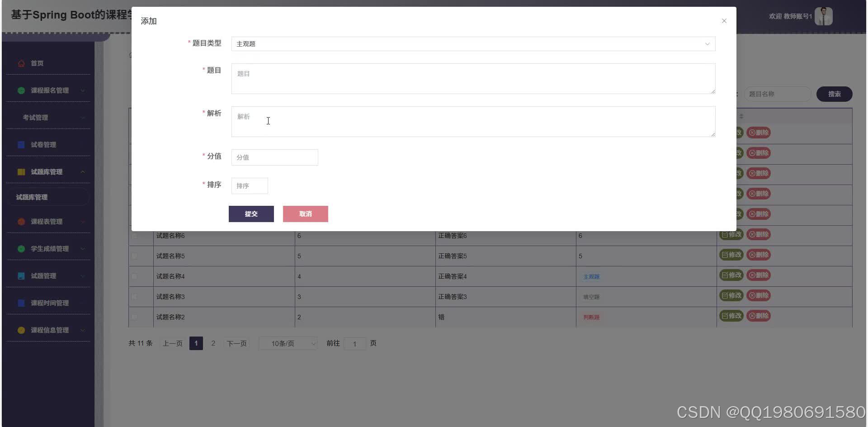Click the 搜索 search button
The height and width of the screenshot is (427, 868).
pyautogui.click(x=835, y=94)
